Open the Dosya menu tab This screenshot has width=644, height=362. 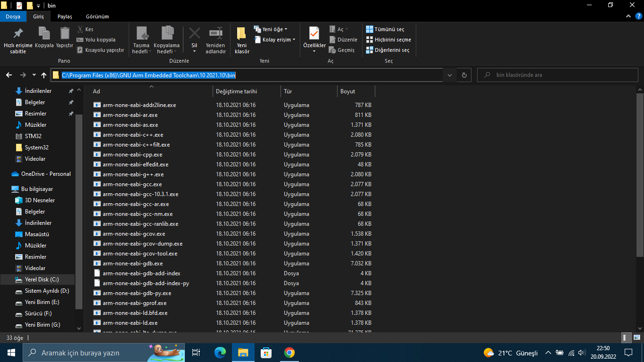[13, 16]
